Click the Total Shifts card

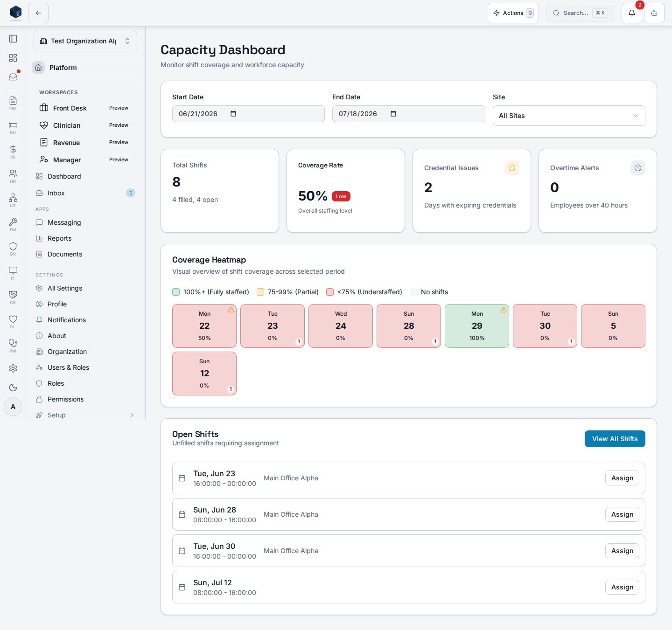pyautogui.click(x=220, y=191)
